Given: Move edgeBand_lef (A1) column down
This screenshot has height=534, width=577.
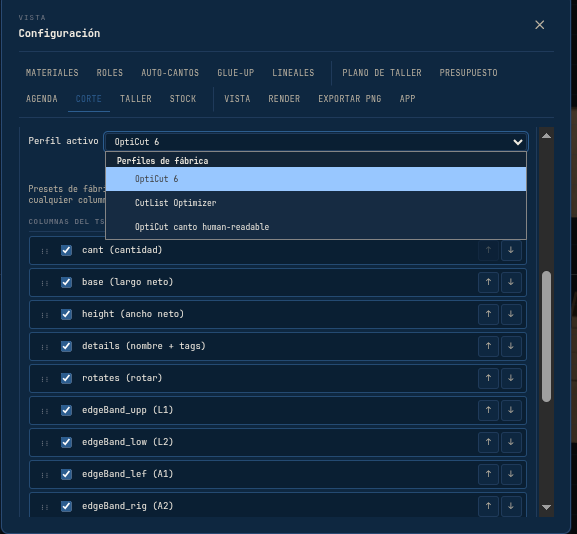Looking at the screenshot, I should click(x=511, y=474).
